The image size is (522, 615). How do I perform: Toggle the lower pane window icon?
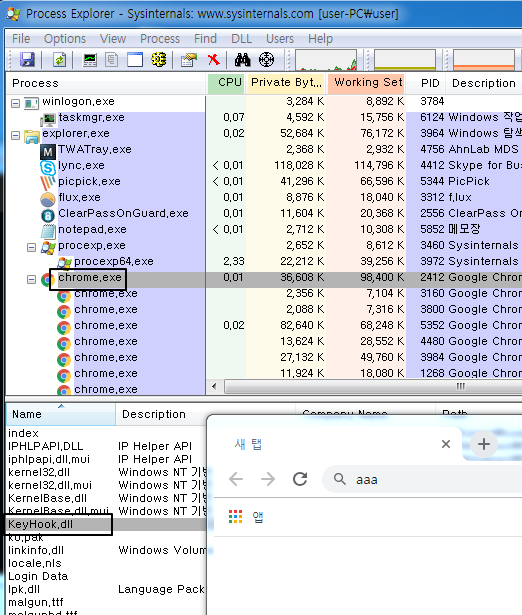(135, 60)
